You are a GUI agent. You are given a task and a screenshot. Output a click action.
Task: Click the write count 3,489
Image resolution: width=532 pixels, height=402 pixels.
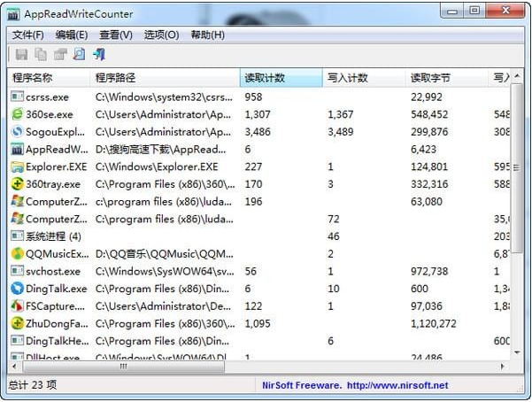340,131
